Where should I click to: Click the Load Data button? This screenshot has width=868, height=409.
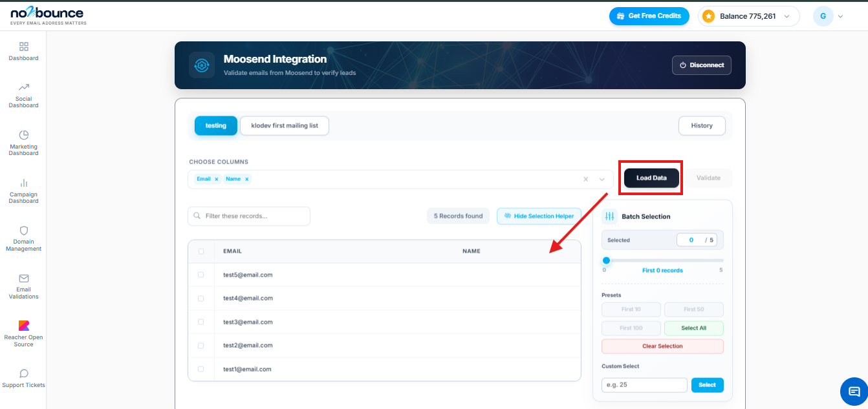click(x=651, y=178)
